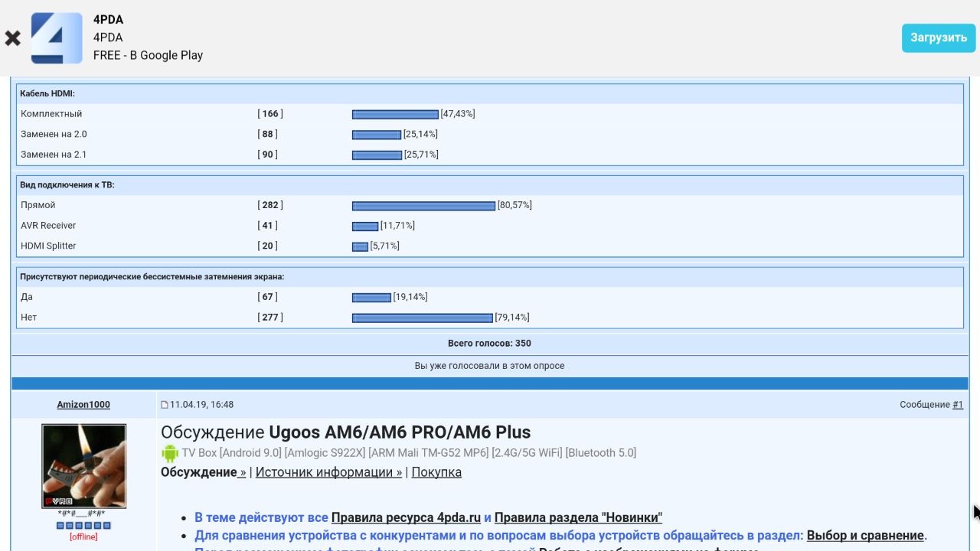The image size is (980, 551).
Task: Open the Источник информации » link
Action: coord(328,472)
